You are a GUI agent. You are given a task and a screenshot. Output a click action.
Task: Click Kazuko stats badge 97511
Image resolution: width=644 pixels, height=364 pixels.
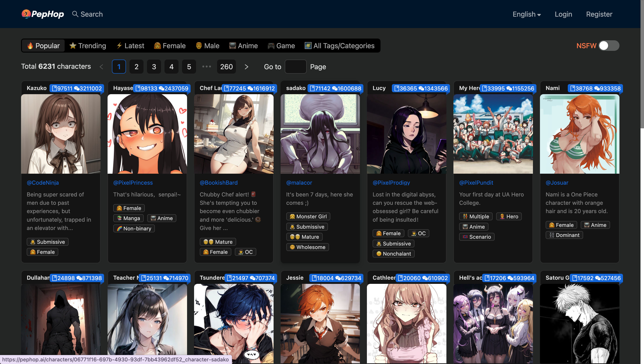tap(77, 88)
